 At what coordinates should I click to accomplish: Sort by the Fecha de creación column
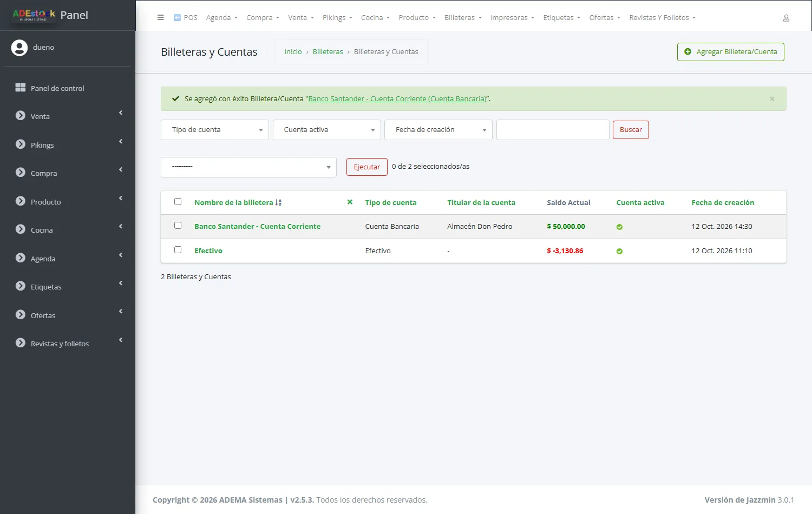pyautogui.click(x=723, y=203)
